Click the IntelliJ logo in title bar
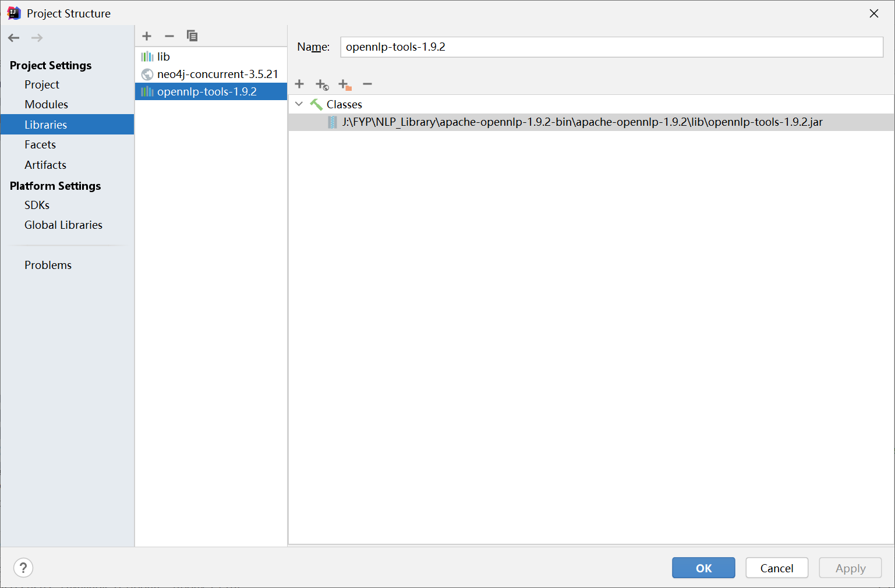 [x=14, y=13]
